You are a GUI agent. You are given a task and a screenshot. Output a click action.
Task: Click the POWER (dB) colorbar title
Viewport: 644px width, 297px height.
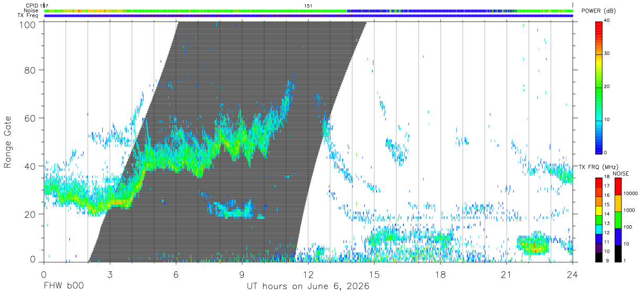point(599,11)
